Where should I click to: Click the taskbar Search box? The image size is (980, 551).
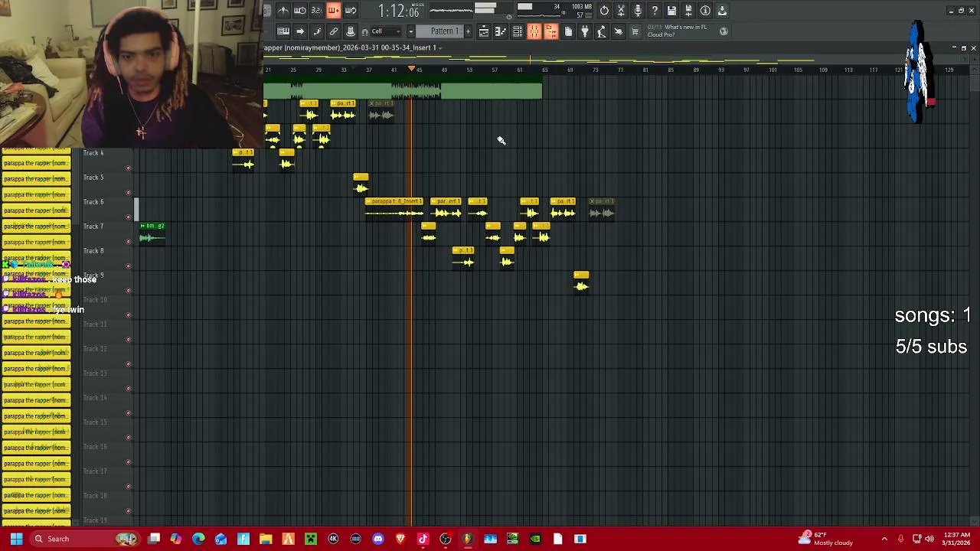tap(84, 539)
